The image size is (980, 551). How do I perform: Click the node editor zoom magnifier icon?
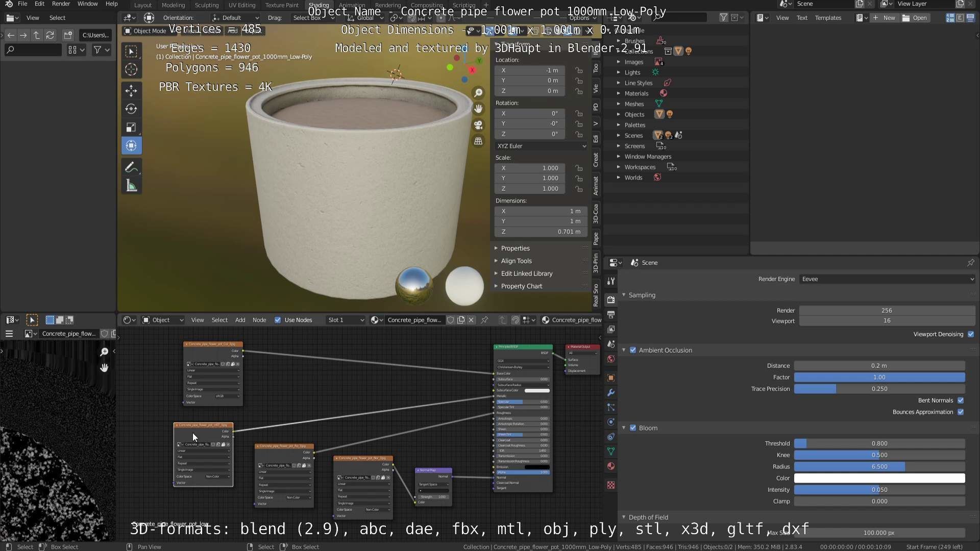pyautogui.click(x=104, y=352)
